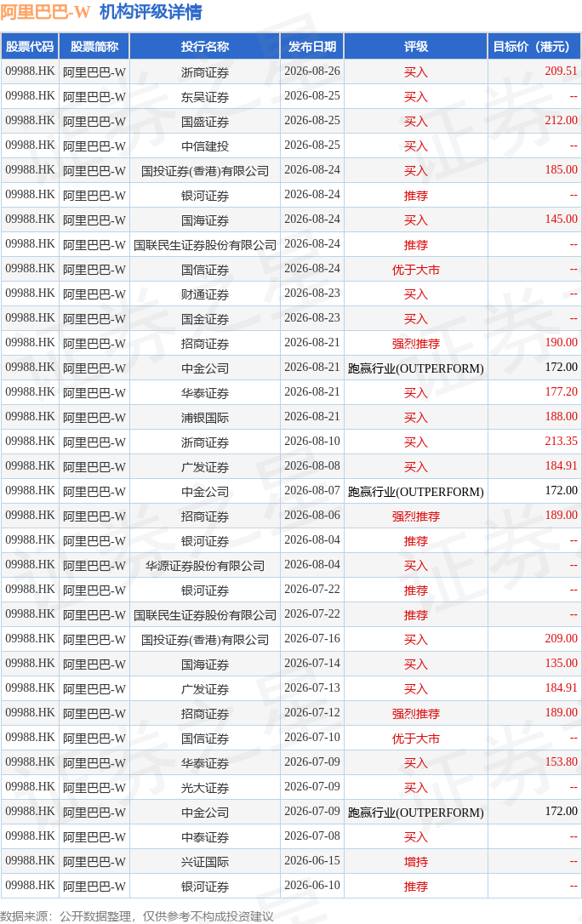Select the 华源证券股份有限公司 cell

(205, 566)
